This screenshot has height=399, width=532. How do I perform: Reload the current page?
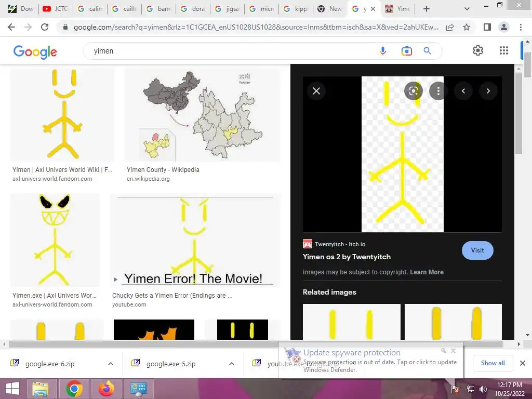[x=45, y=27]
